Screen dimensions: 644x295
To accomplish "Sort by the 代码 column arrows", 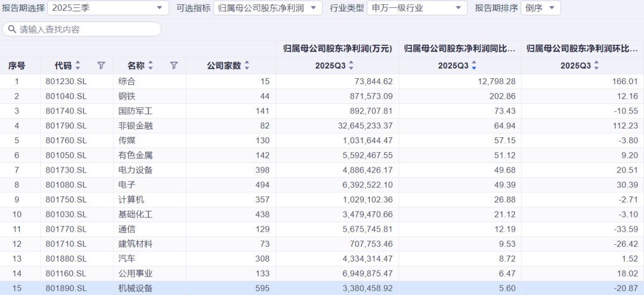I will click(78, 66).
